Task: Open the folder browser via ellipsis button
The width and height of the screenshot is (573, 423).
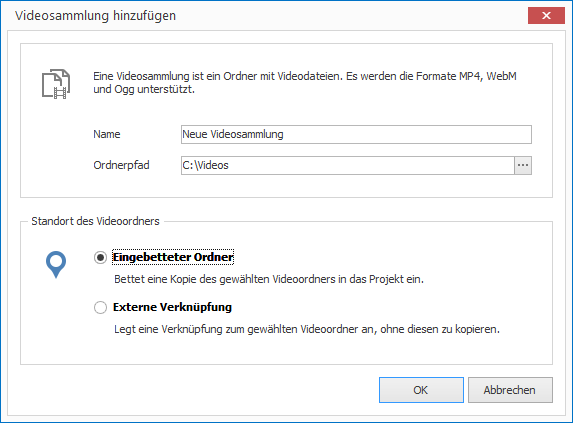Action: (523, 165)
